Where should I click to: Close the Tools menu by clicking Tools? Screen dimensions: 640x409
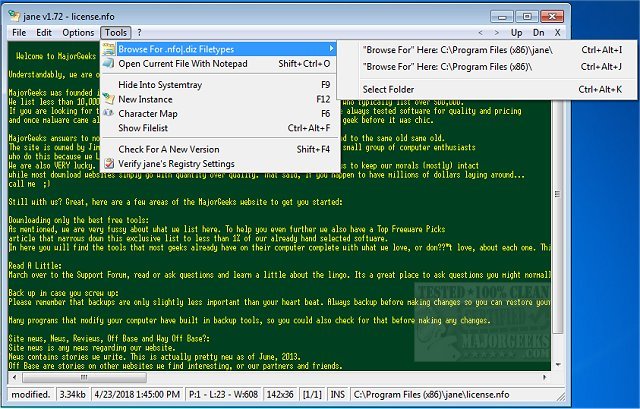(116, 32)
